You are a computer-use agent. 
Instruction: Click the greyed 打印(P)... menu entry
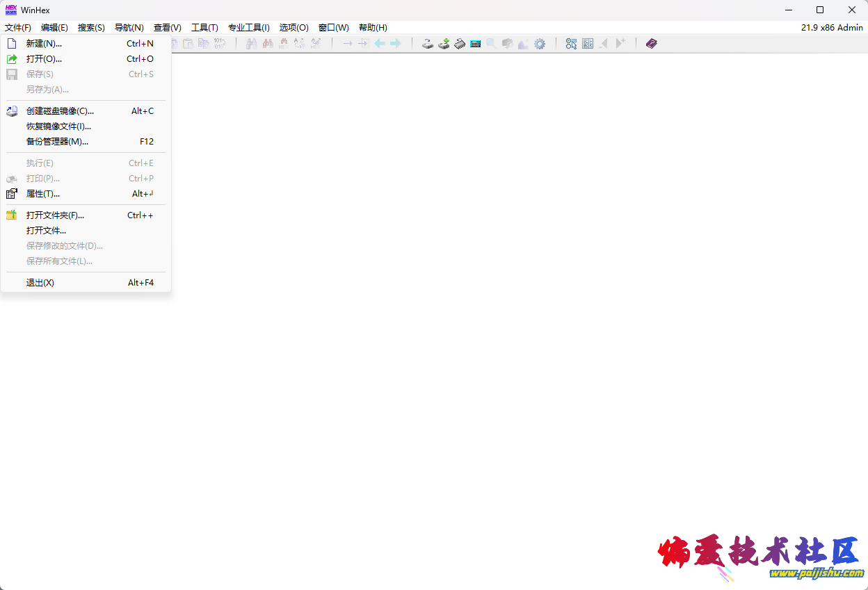pos(86,178)
